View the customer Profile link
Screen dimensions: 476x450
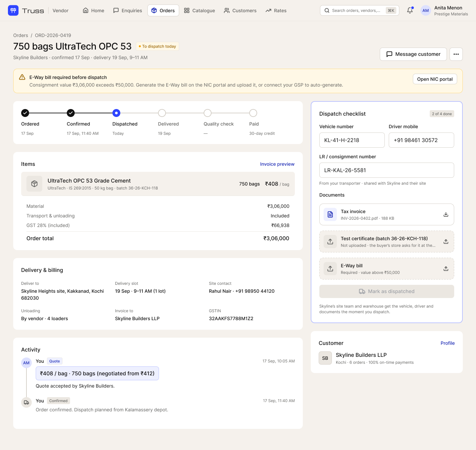click(x=448, y=343)
